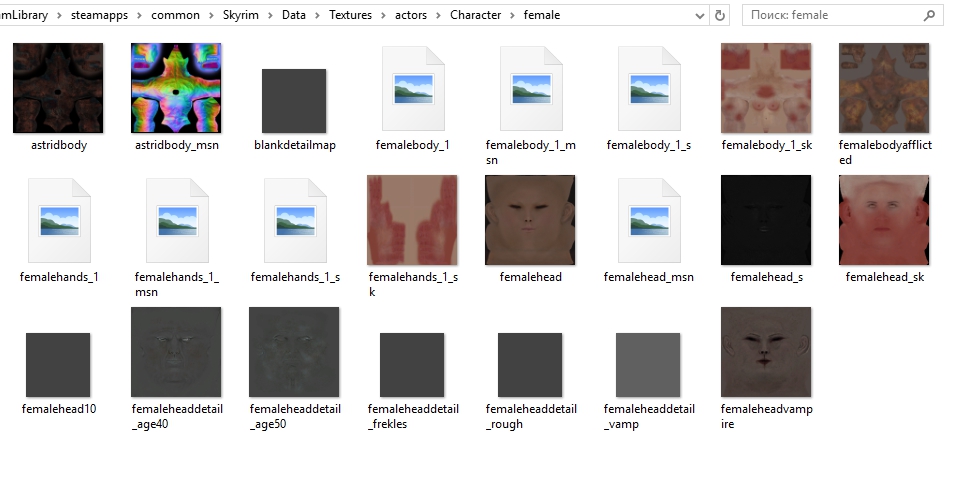This screenshot has width=954, height=491.
Task: Select the femaleheaddetail_vamp light gray thumbnail
Action: pyautogui.click(x=648, y=365)
